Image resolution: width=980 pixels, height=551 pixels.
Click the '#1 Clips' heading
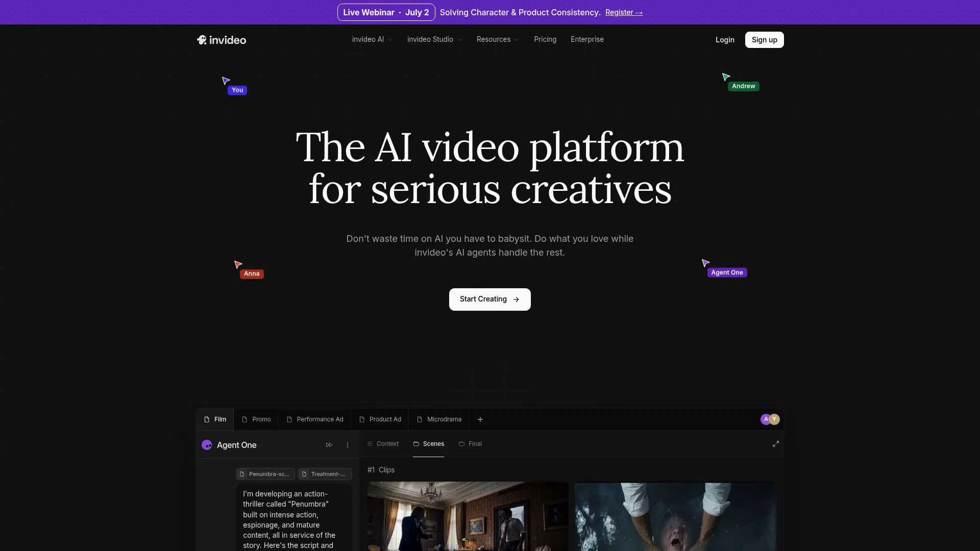[x=381, y=470]
